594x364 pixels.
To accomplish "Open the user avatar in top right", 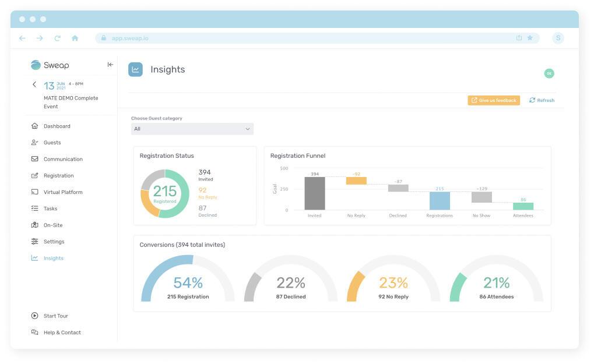I will point(549,73).
